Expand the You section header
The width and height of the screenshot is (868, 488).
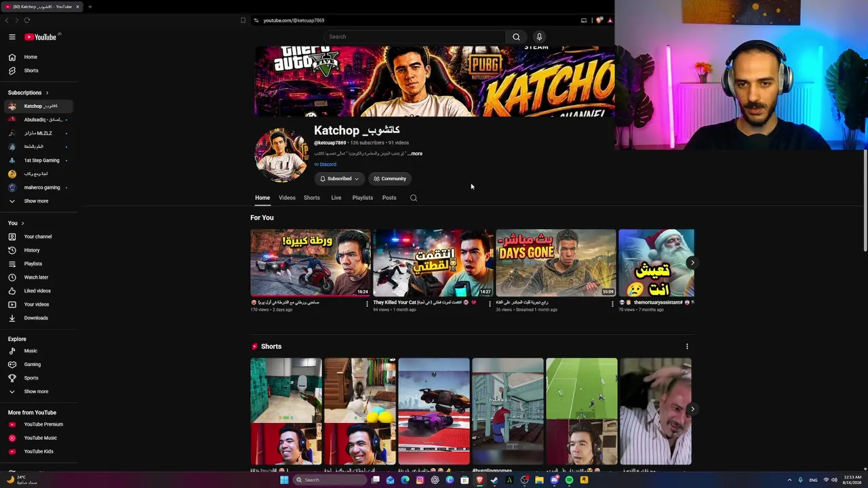[x=16, y=223]
